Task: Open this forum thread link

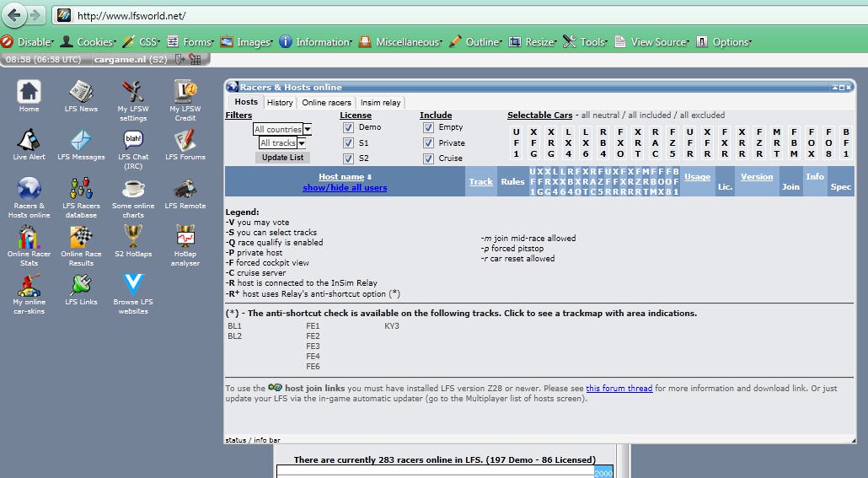Action: click(619, 389)
